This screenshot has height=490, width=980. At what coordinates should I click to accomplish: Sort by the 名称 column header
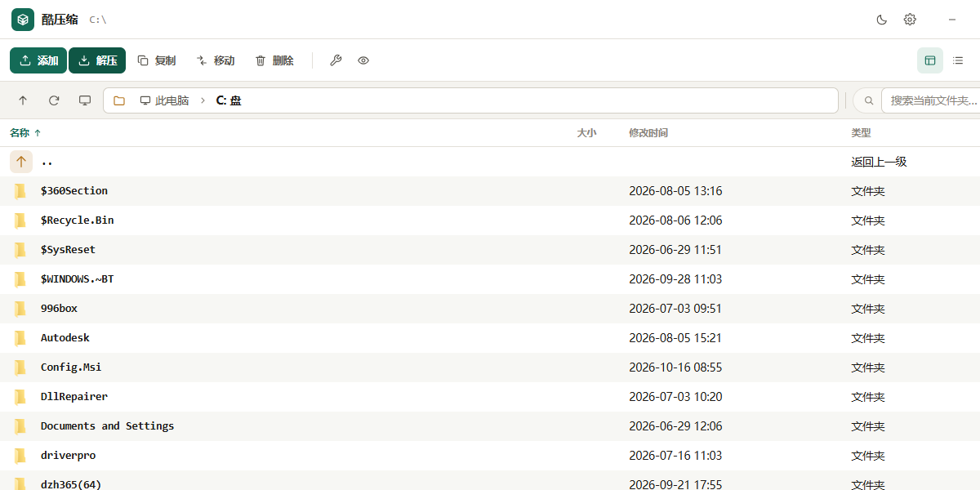[20, 132]
